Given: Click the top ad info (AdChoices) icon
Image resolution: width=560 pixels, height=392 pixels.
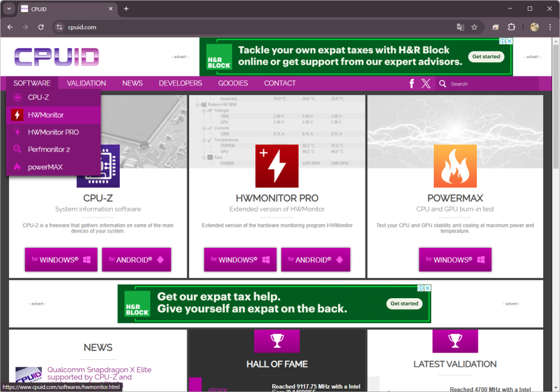Looking at the screenshot, I should click(x=503, y=41).
